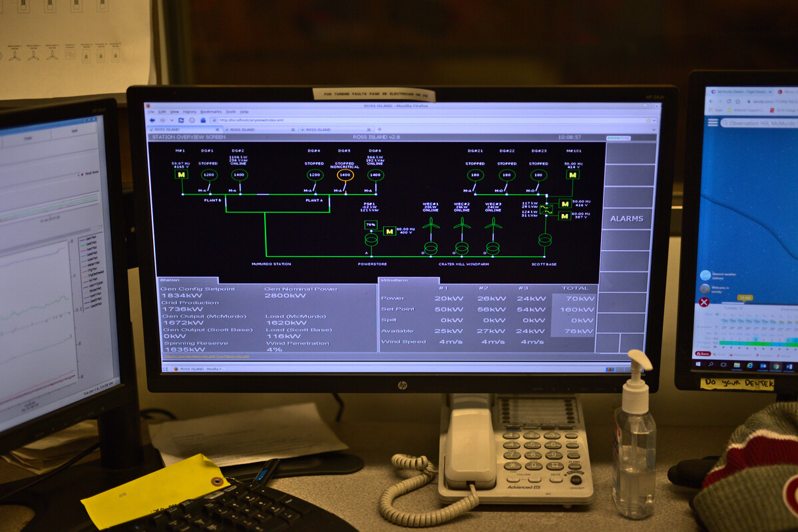Select the DG#22 generator symbol

(507, 174)
